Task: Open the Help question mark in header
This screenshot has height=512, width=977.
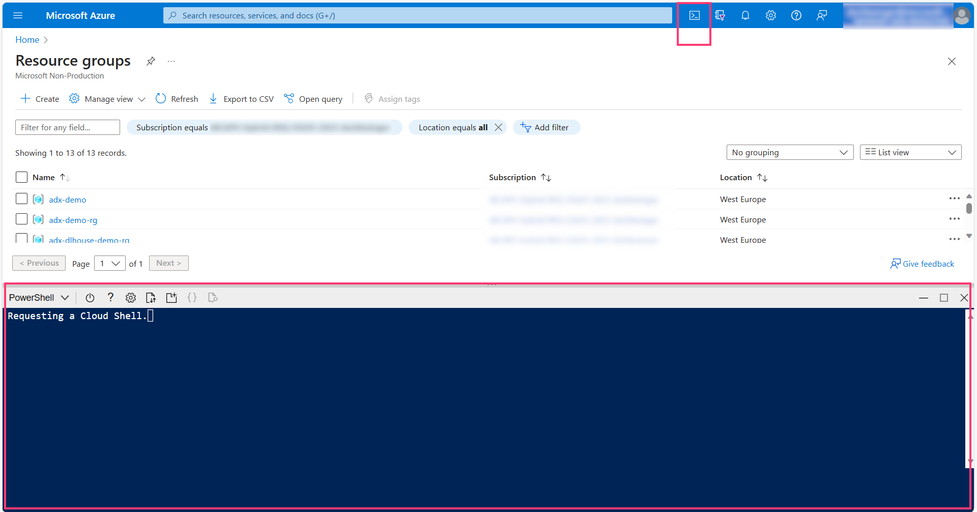Action: [796, 16]
